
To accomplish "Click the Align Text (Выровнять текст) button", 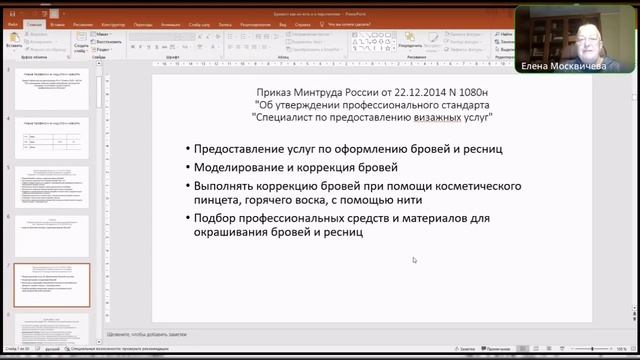I will 305,42.
